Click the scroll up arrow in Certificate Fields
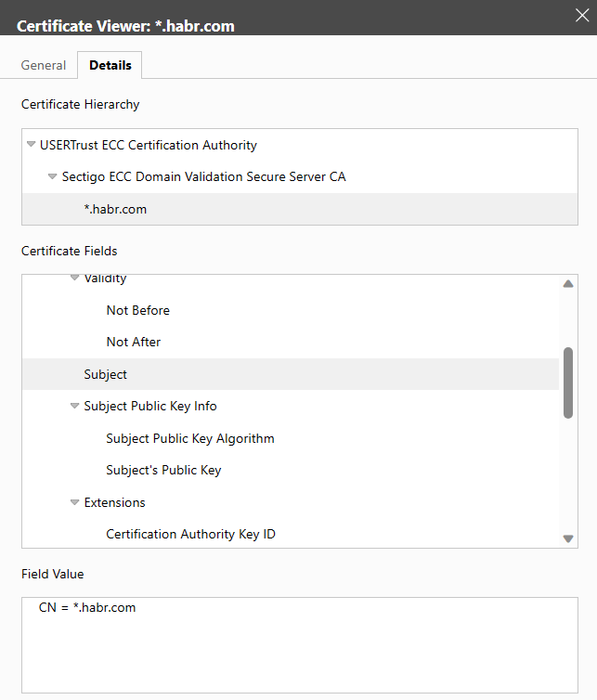Image resolution: width=597 pixels, height=700 pixels. (568, 284)
